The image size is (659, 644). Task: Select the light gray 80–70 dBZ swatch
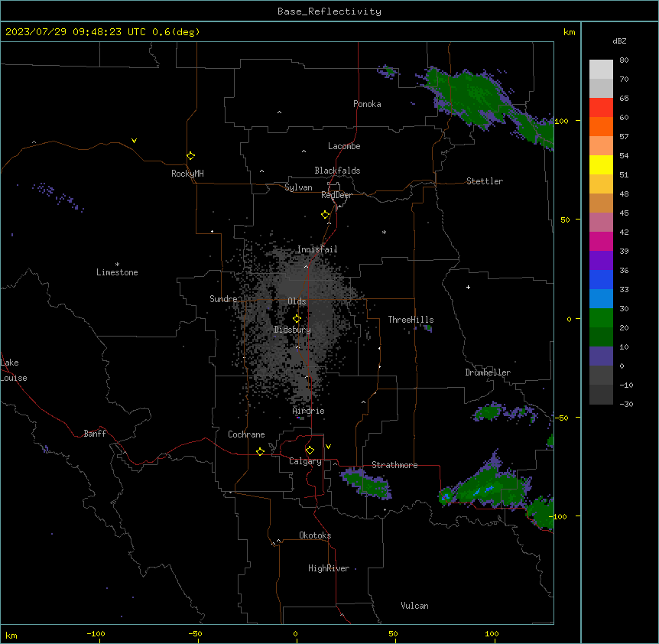601,70
